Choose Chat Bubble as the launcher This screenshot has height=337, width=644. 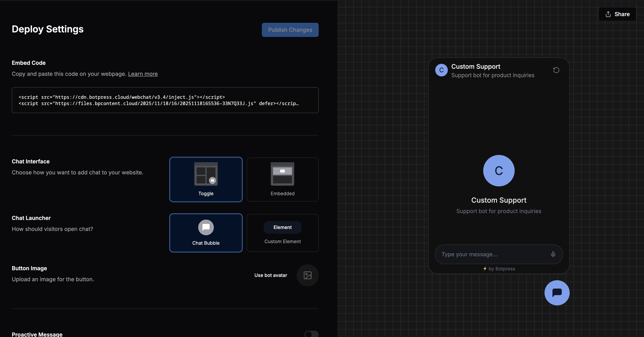pos(206,233)
